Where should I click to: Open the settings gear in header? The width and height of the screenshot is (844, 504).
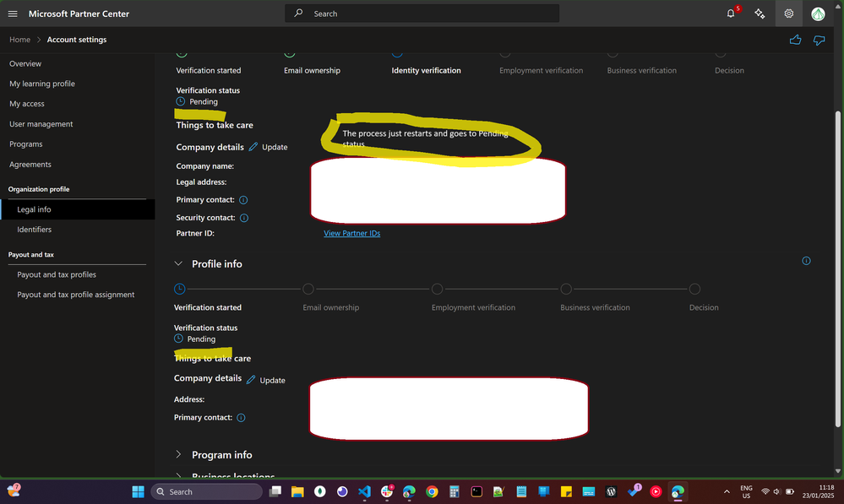pyautogui.click(x=788, y=14)
